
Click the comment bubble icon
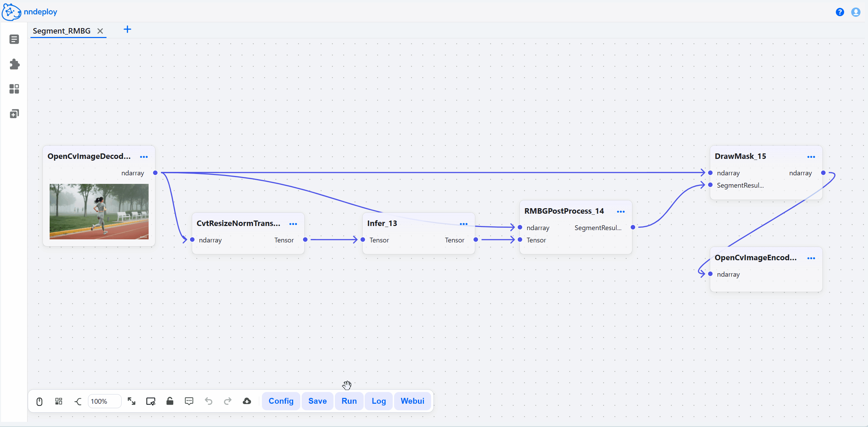pos(189,401)
